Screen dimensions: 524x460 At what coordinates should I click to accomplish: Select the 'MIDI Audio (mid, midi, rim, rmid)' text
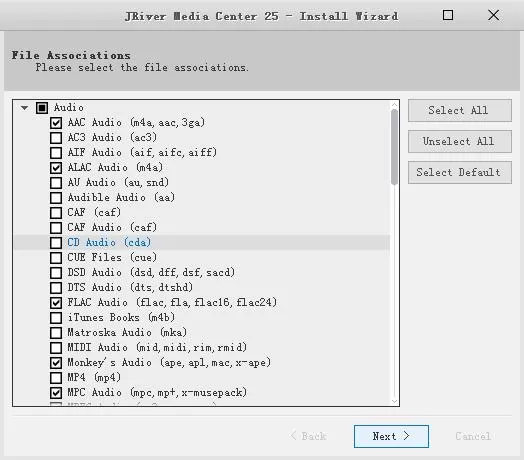(157, 347)
